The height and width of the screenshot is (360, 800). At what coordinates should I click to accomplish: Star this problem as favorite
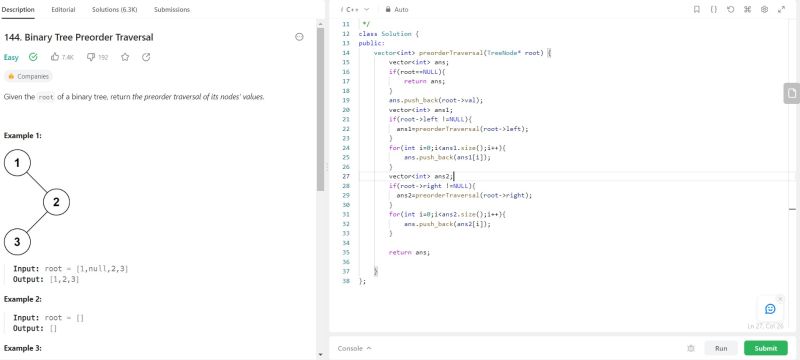point(125,57)
